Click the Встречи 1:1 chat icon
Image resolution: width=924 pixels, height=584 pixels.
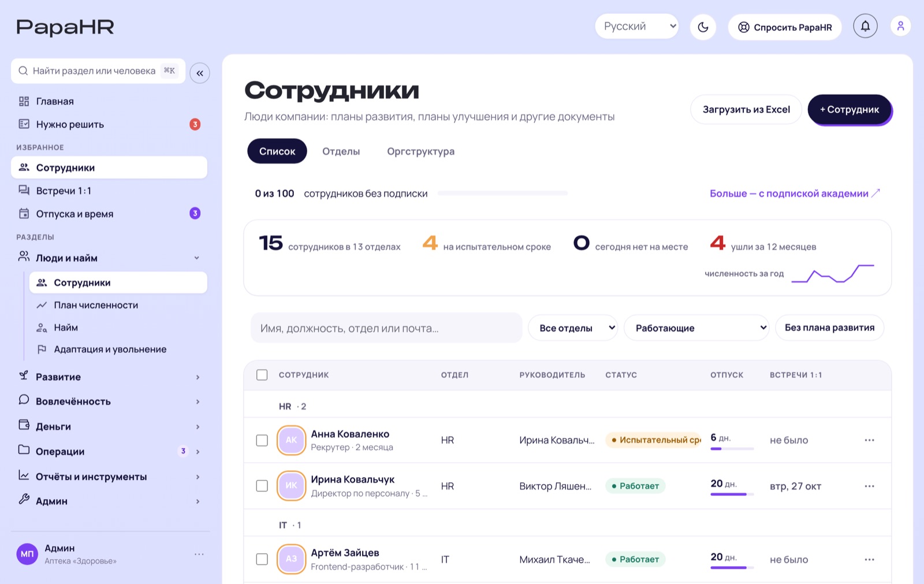coord(24,190)
